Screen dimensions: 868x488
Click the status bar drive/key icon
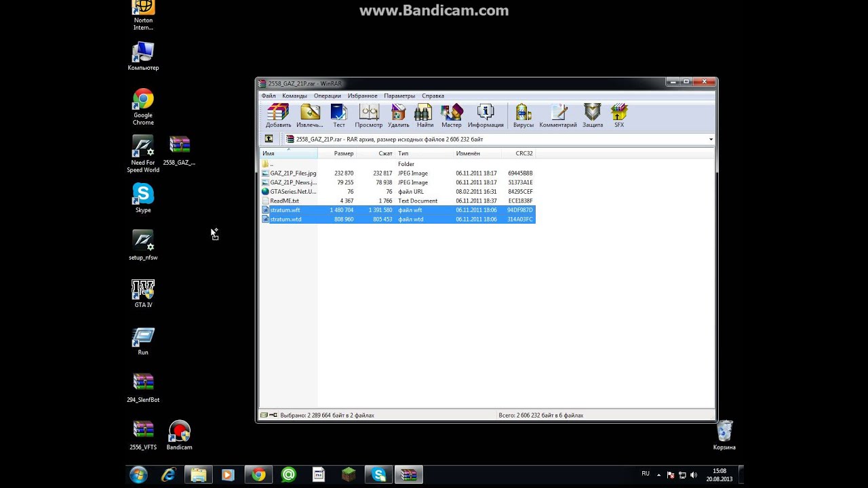[269, 415]
